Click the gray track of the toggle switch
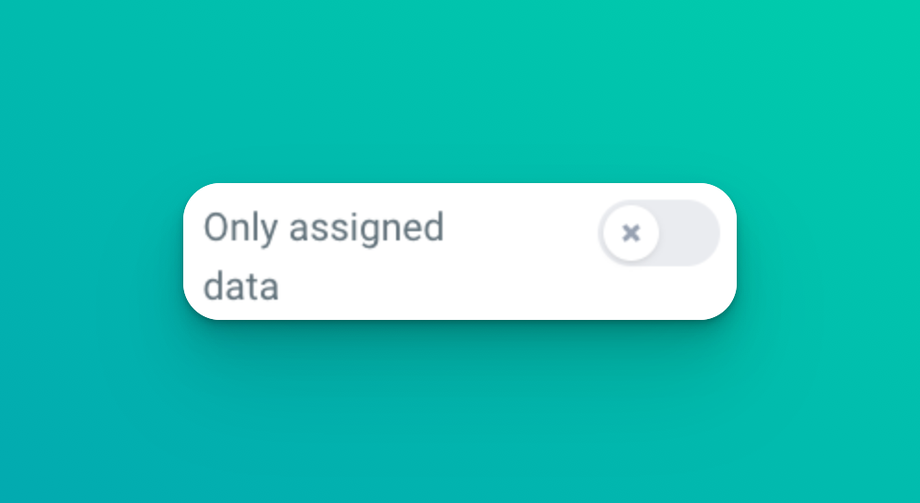This screenshot has width=920, height=503. point(690,233)
